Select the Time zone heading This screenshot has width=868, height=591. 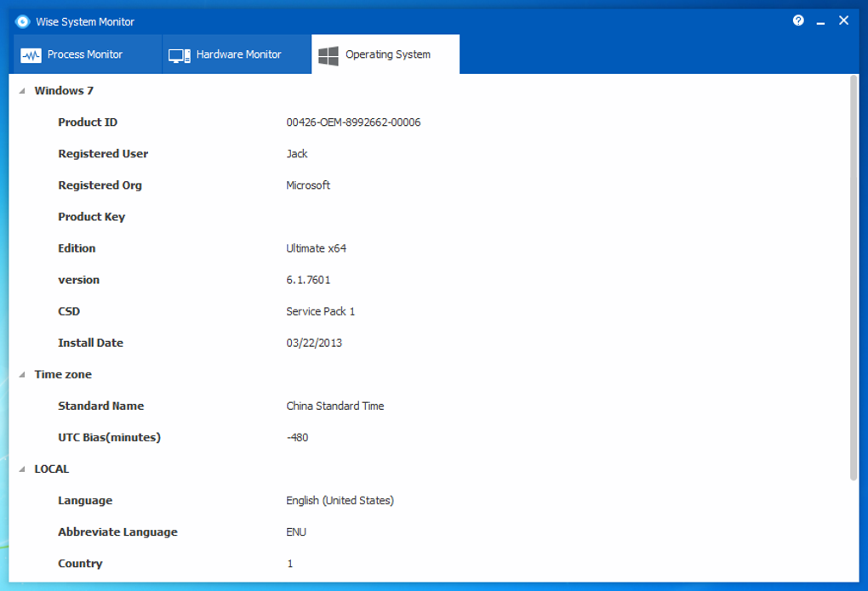point(63,375)
